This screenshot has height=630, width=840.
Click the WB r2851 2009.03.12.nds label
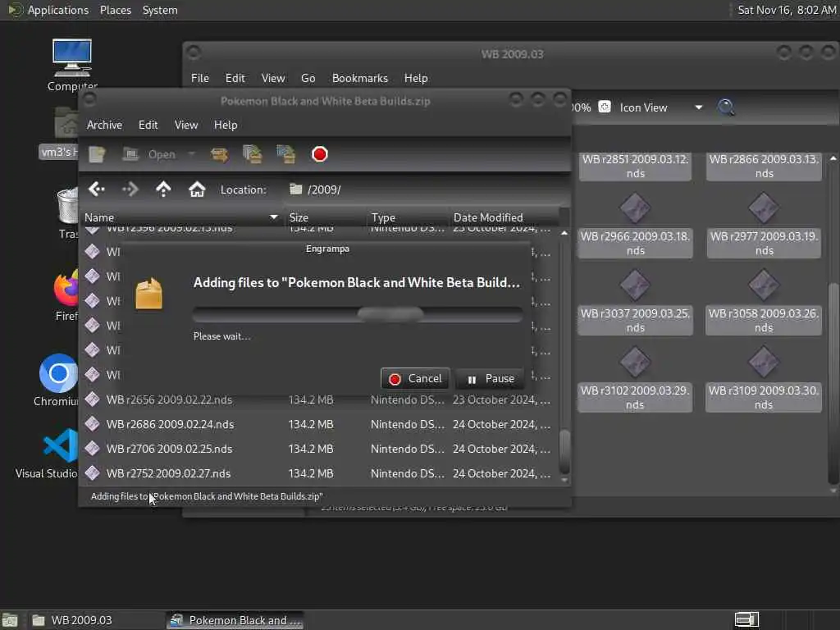(636, 167)
